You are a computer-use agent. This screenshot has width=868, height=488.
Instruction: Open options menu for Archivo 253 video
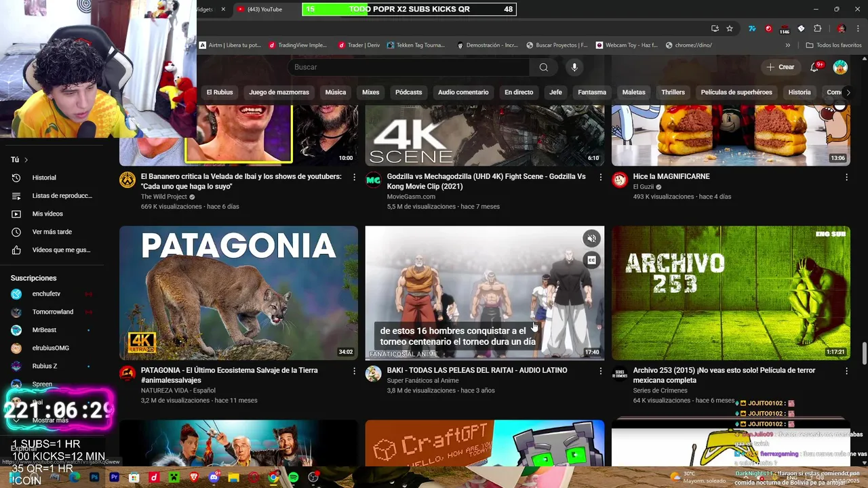[x=846, y=371]
